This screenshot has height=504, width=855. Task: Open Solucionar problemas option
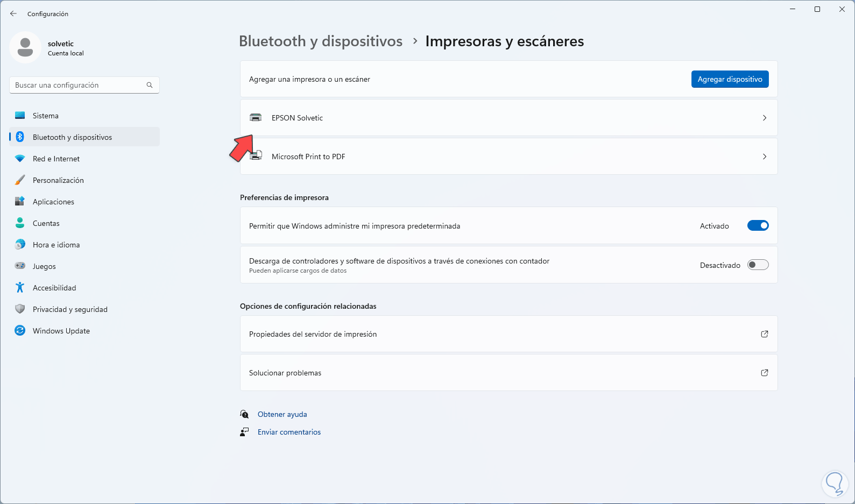pos(509,373)
